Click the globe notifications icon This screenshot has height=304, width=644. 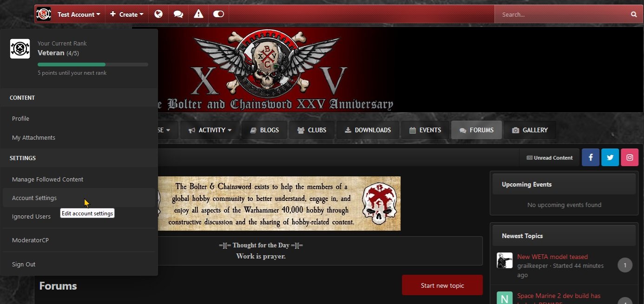click(158, 14)
